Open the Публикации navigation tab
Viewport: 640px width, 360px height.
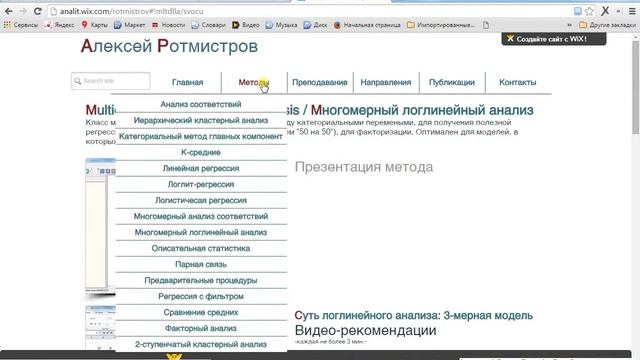pyautogui.click(x=452, y=82)
